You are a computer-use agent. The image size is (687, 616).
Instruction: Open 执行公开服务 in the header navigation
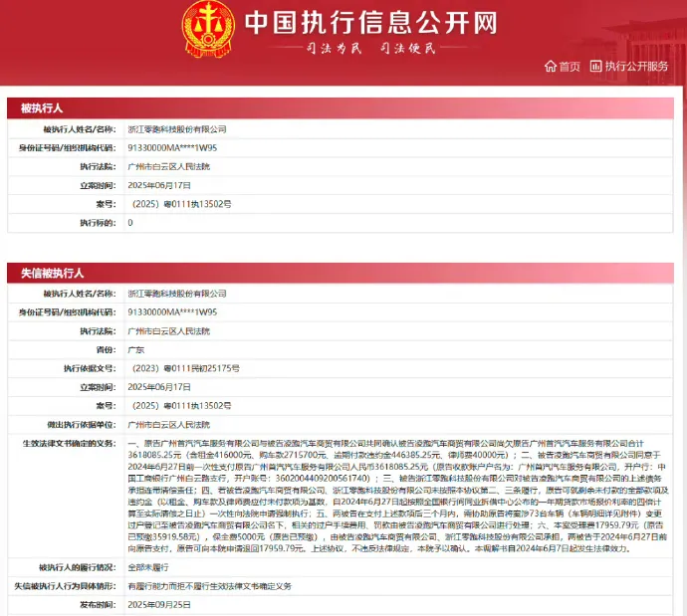point(636,67)
